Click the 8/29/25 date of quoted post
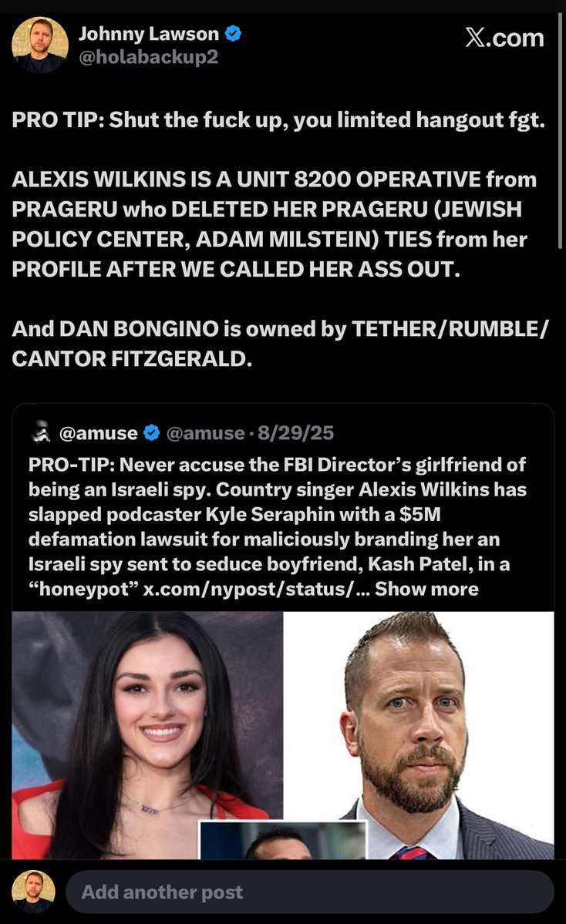566x924 pixels. pyautogui.click(x=295, y=433)
